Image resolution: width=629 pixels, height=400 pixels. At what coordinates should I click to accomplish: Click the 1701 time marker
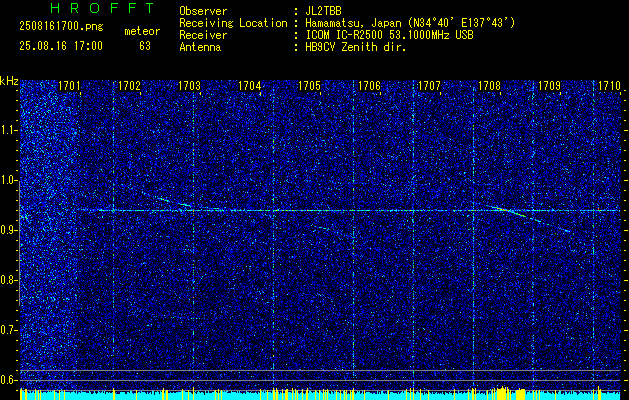pyautogui.click(x=69, y=86)
